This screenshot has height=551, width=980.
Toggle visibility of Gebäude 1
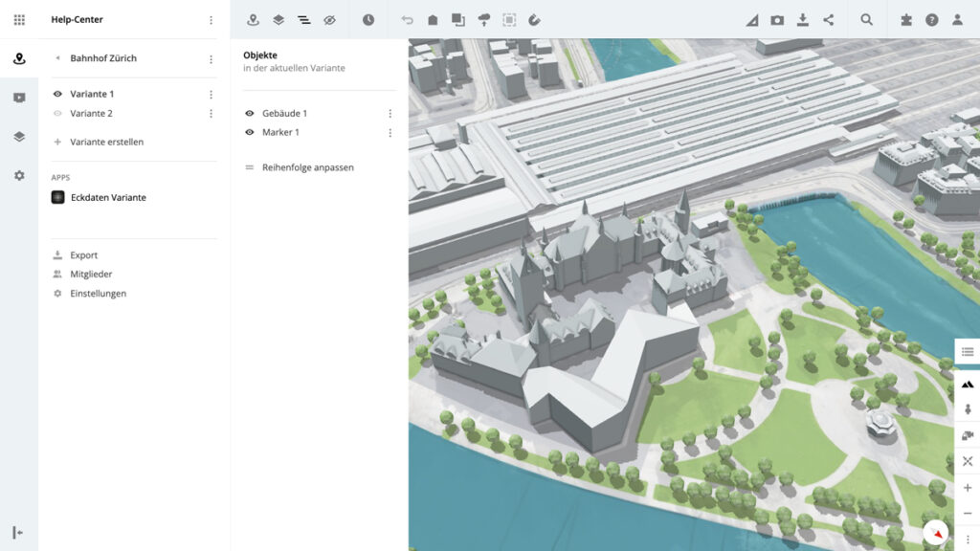pos(250,113)
